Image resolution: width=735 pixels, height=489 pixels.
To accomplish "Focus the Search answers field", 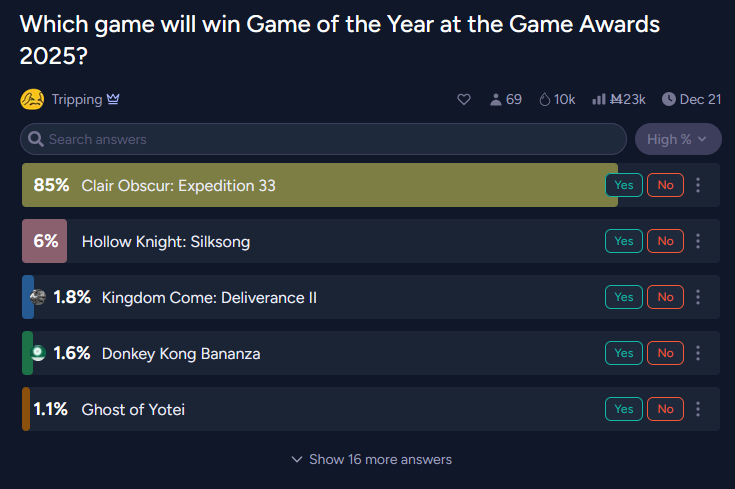I will [323, 139].
